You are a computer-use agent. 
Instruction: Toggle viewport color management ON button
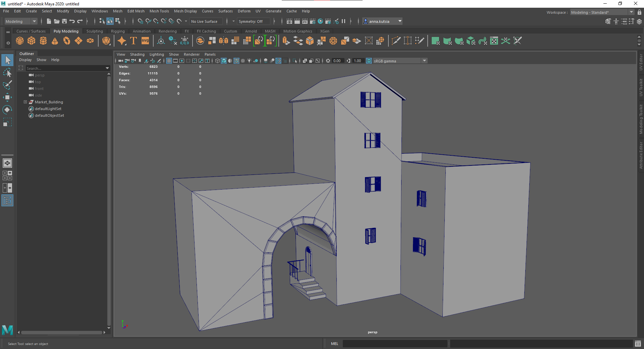[x=369, y=61]
